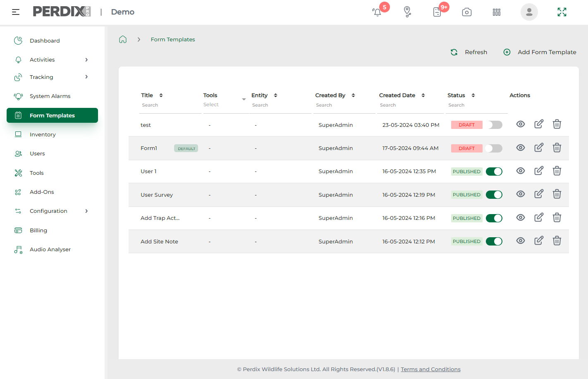
Task: Disable the published toggle for User 1
Action: click(x=494, y=171)
